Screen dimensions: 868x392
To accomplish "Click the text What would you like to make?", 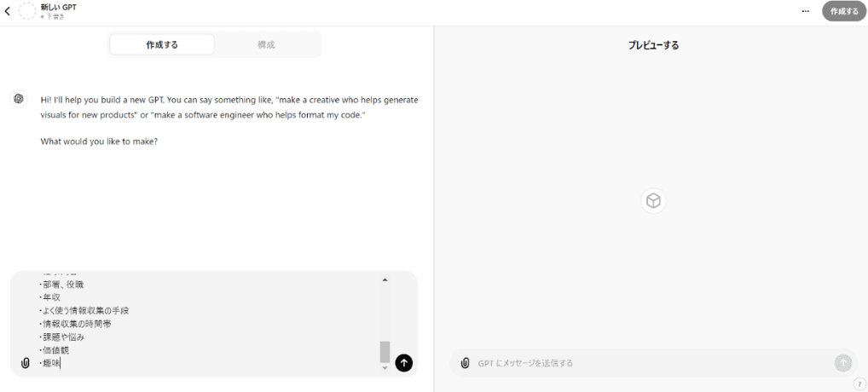I will 99,141.
